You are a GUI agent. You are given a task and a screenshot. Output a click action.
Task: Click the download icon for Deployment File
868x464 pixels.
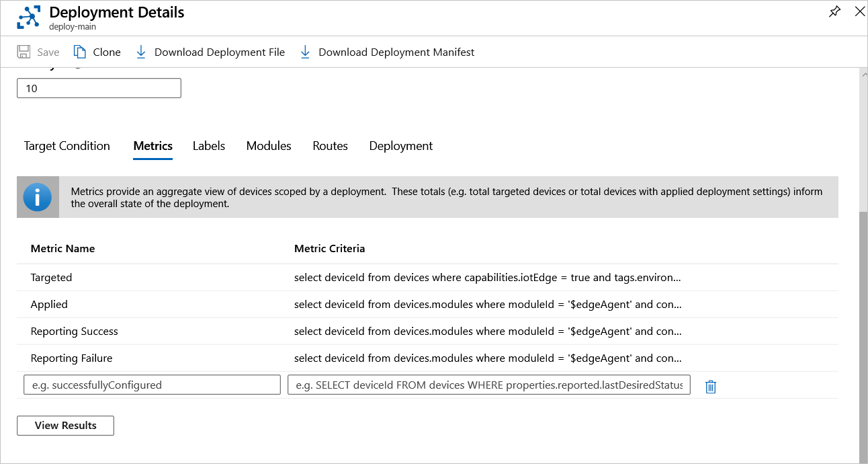click(140, 51)
